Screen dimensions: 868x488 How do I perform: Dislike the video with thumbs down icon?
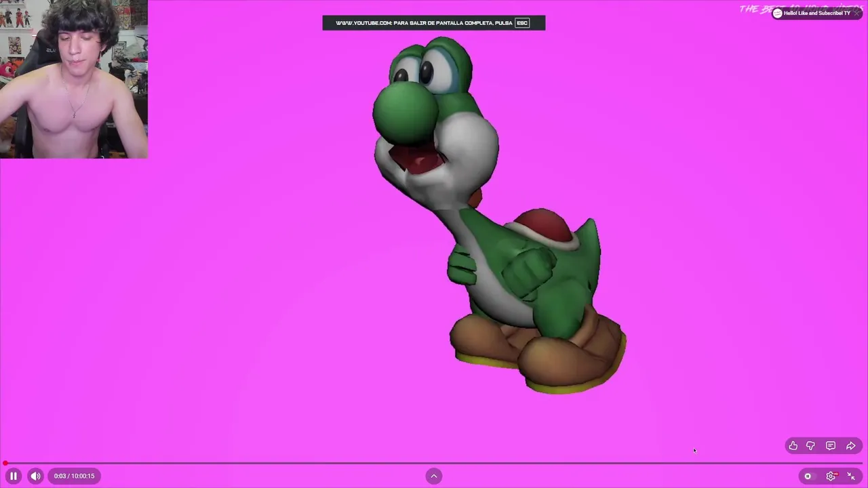tap(810, 446)
